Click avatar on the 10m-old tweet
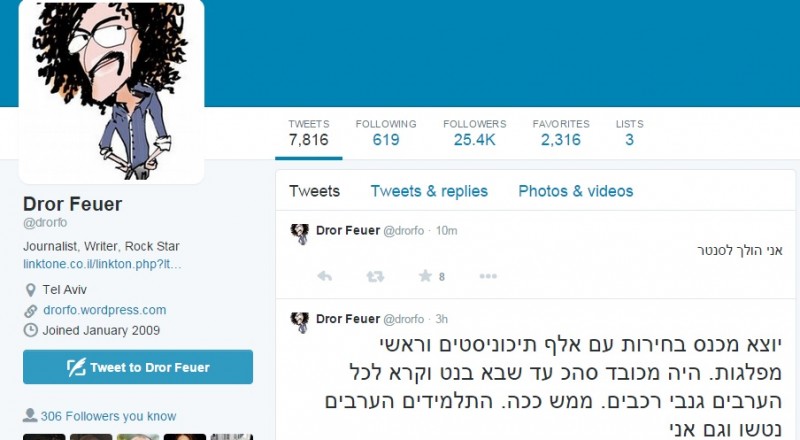800x440 pixels. click(x=300, y=234)
